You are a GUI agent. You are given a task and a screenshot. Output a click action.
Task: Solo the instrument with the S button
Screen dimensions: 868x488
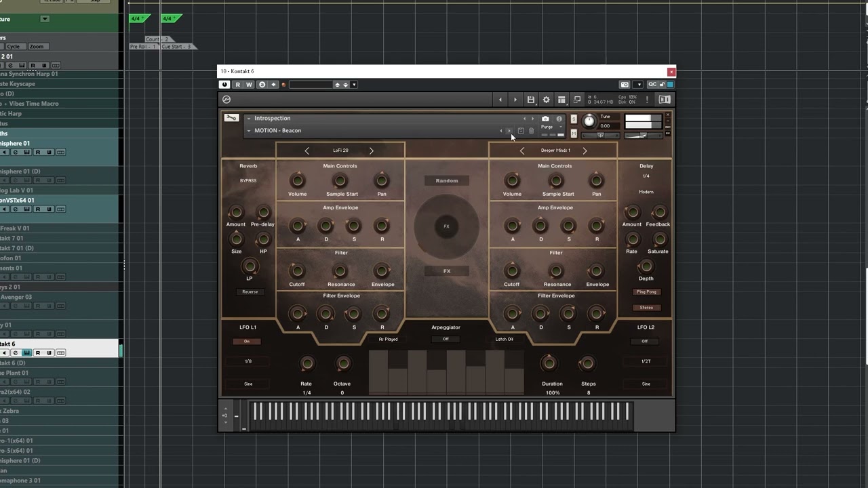pyautogui.click(x=574, y=119)
